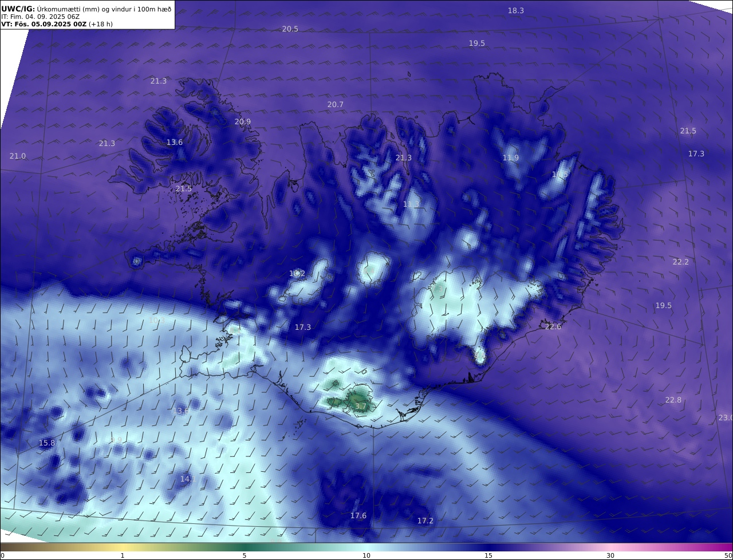Click the 11.9 value on the map

[x=511, y=157]
